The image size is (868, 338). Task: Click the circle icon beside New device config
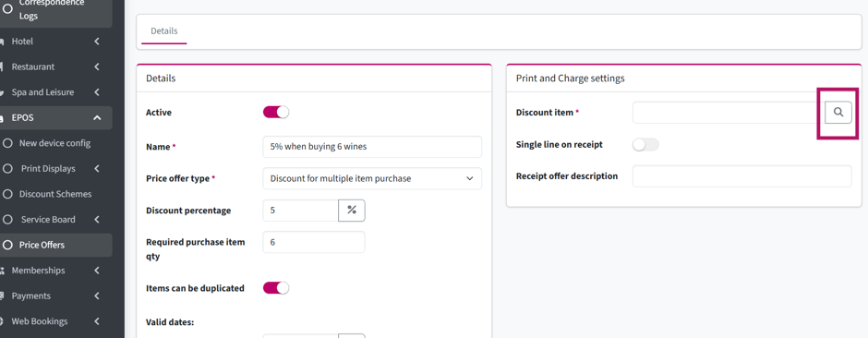pos(7,143)
